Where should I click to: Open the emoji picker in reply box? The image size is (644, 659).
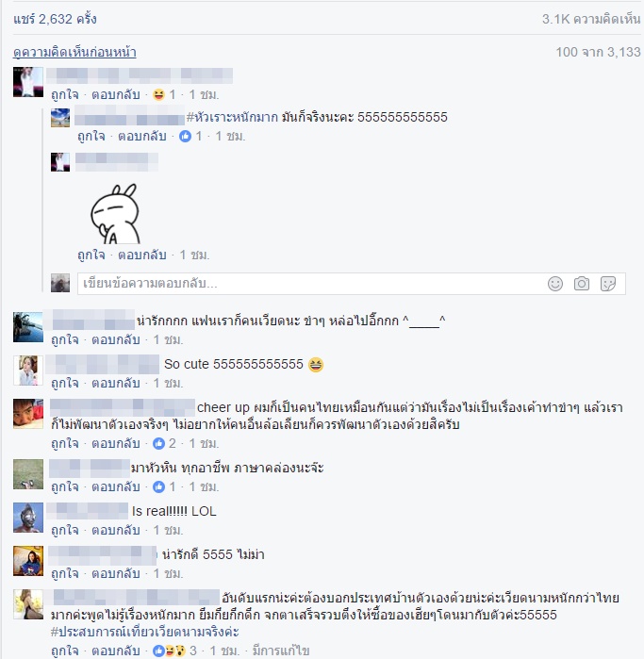click(x=554, y=284)
